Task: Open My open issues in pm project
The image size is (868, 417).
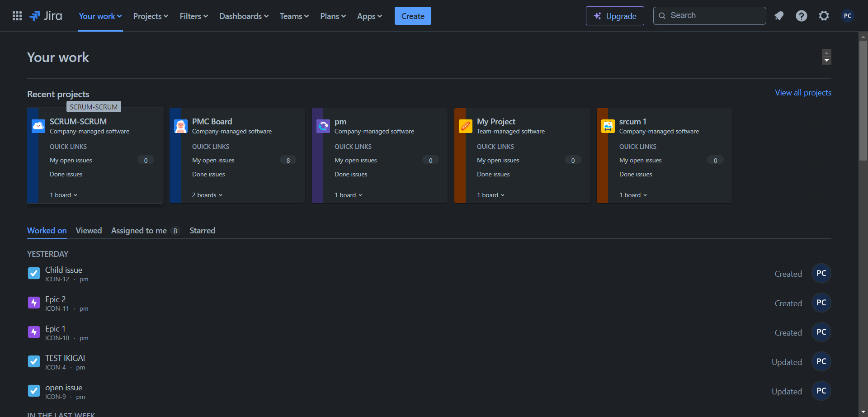Action: (356, 160)
